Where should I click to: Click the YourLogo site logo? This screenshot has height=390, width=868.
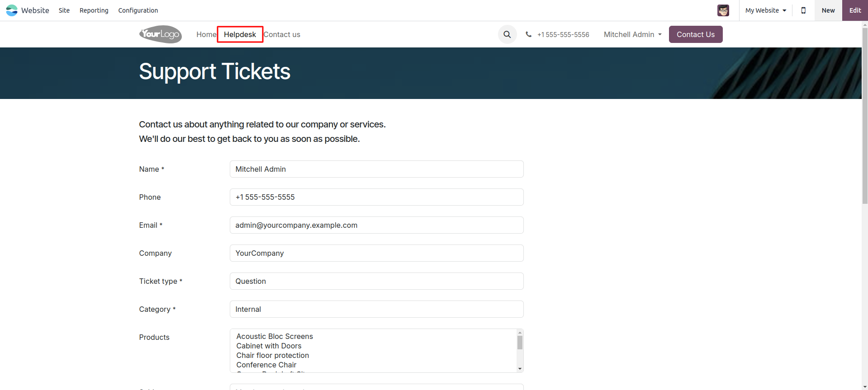(x=161, y=34)
